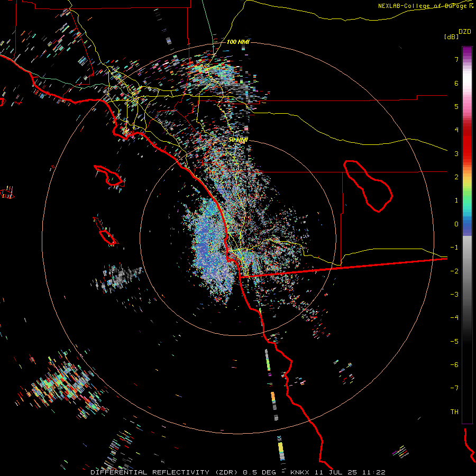476x476 pixels.
Task: Select the "5" value on the color scale
Action: click(456, 106)
